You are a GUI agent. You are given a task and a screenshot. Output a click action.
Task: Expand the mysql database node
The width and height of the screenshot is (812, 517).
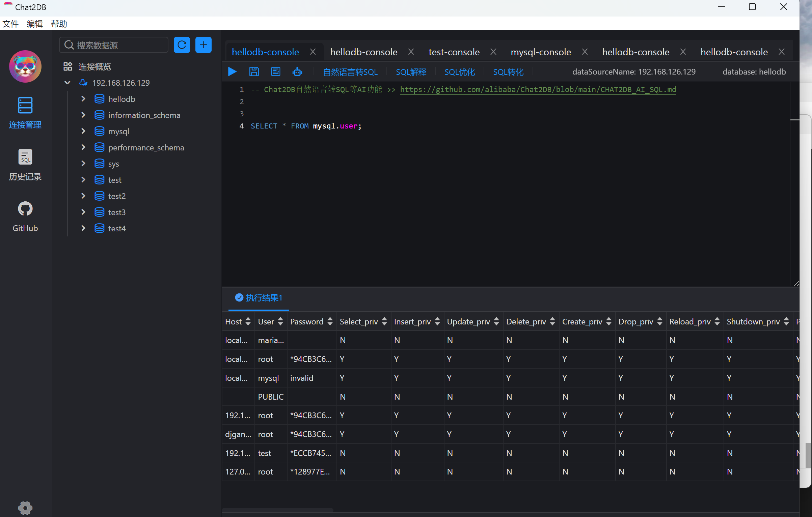click(83, 131)
